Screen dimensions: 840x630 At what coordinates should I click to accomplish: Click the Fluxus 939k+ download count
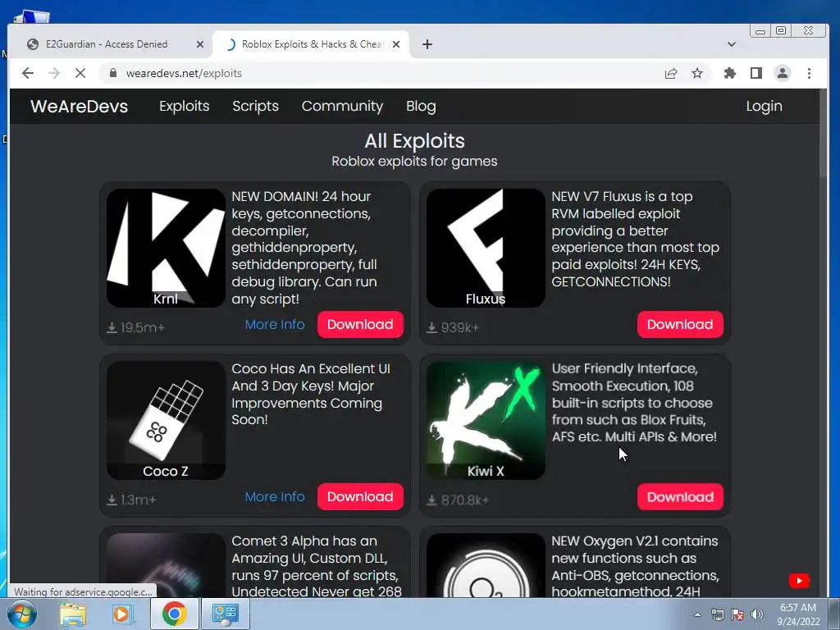(453, 327)
